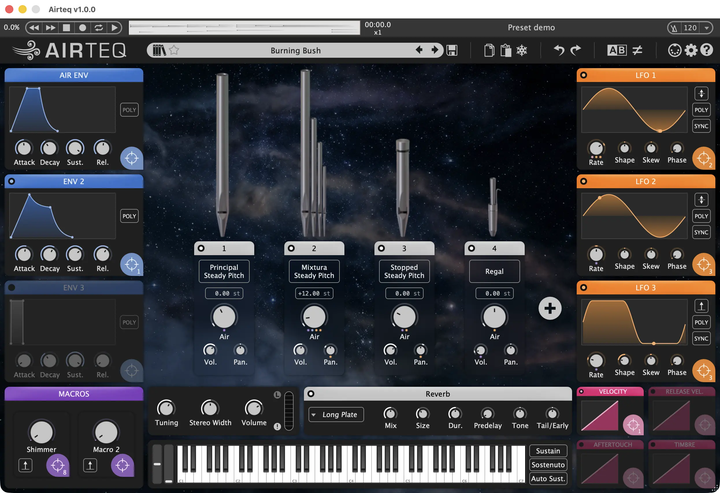This screenshot has width=720, height=493.
Task: Redo the last change
Action: tap(575, 50)
